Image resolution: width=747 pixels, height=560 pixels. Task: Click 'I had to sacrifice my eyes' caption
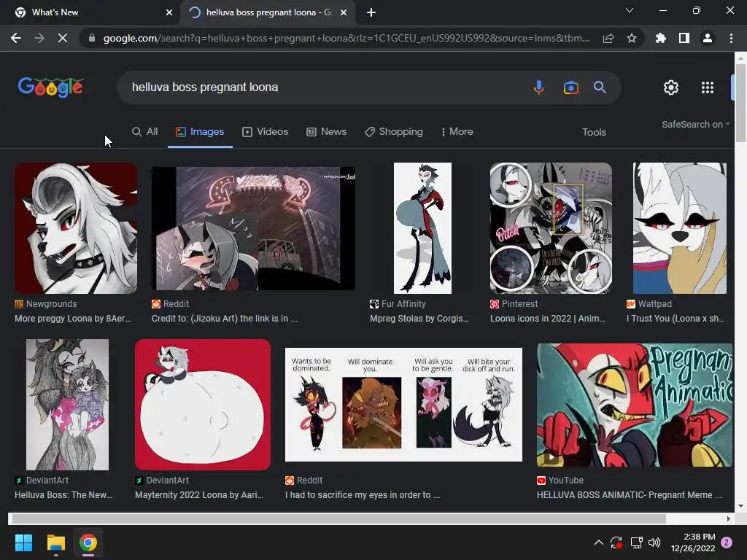click(363, 495)
